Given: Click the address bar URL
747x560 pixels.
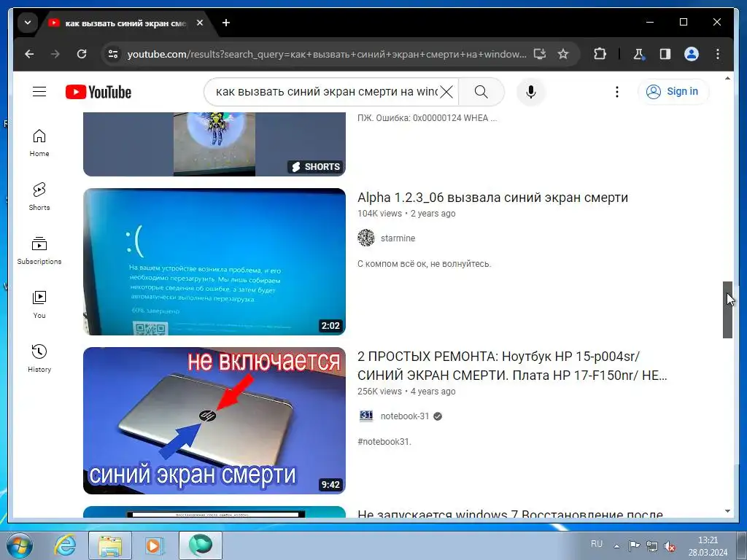Looking at the screenshot, I should coord(326,54).
